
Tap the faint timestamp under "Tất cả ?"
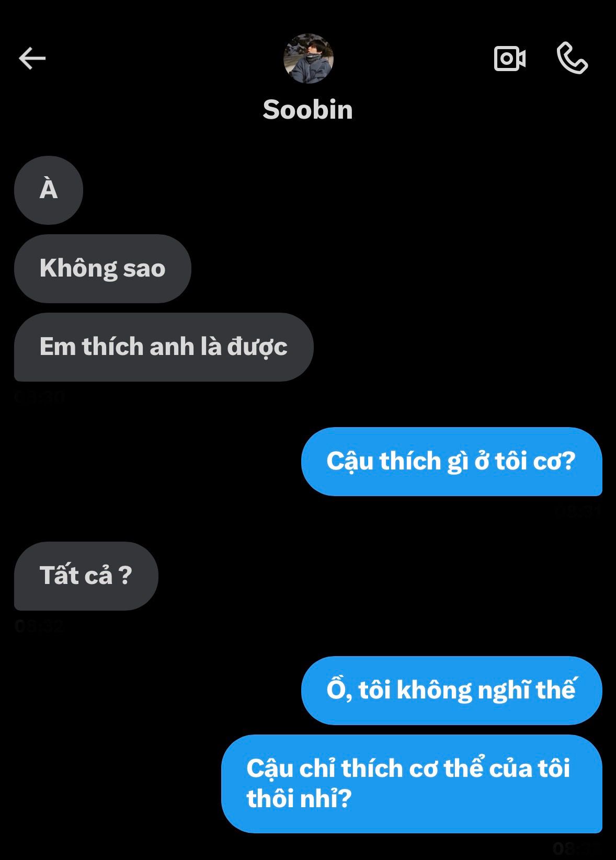click(39, 626)
